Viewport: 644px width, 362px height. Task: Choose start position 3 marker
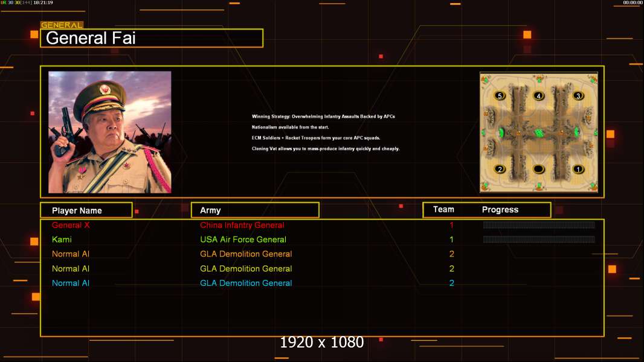pyautogui.click(x=578, y=96)
